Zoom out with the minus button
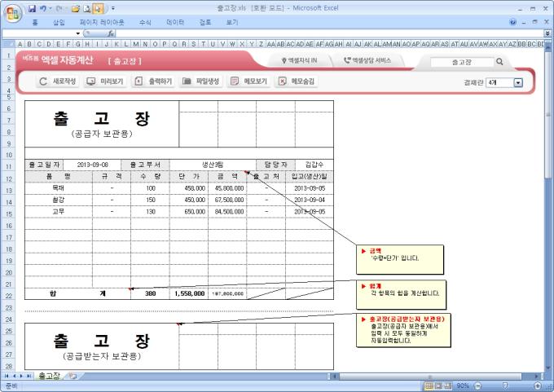Screen dimensions: 554x392 coord(477,385)
